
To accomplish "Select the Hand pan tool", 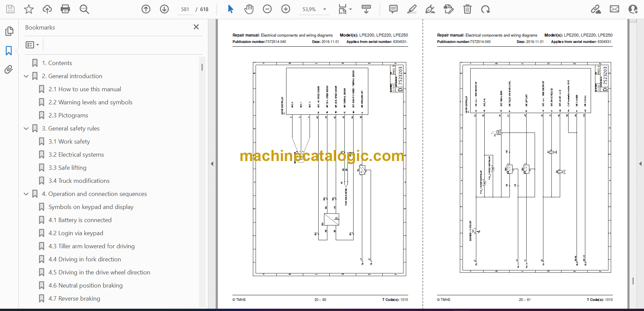I will click(x=249, y=9).
